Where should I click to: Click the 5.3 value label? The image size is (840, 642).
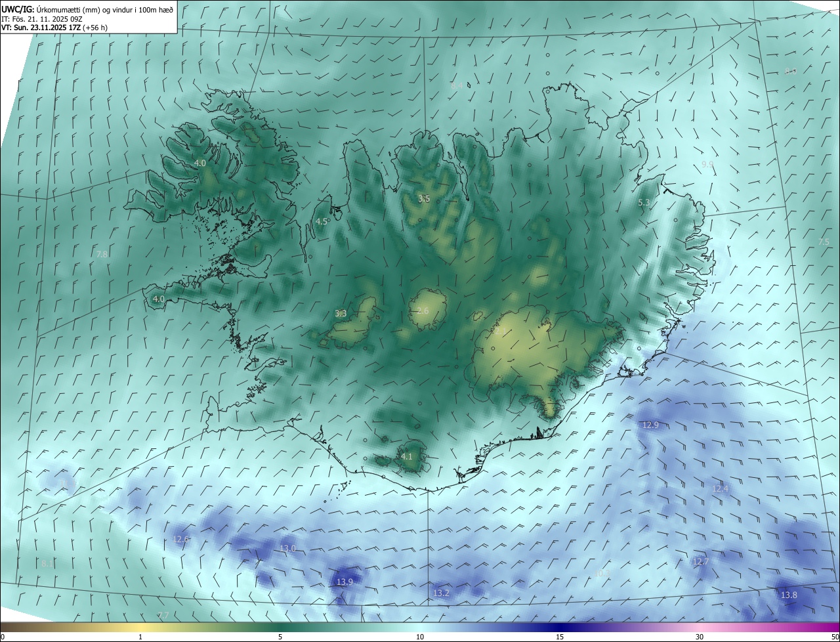[644, 203]
